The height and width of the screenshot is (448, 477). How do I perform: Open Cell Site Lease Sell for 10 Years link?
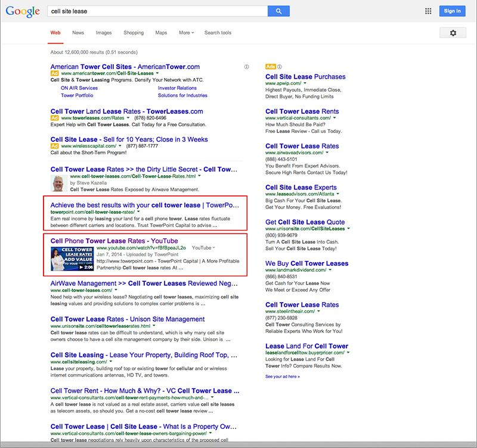[x=129, y=139]
